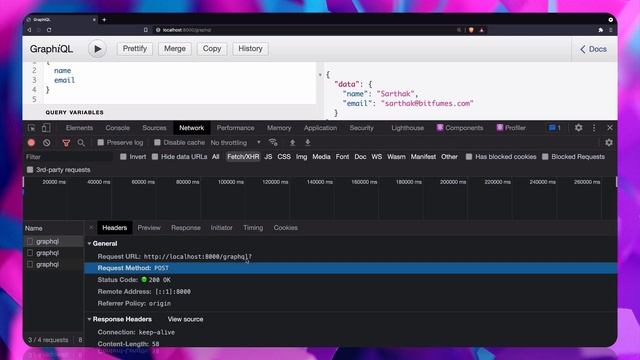The width and height of the screenshot is (640, 360).
Task: Open Network panel settings gear
Action: [x=609, y=142]
